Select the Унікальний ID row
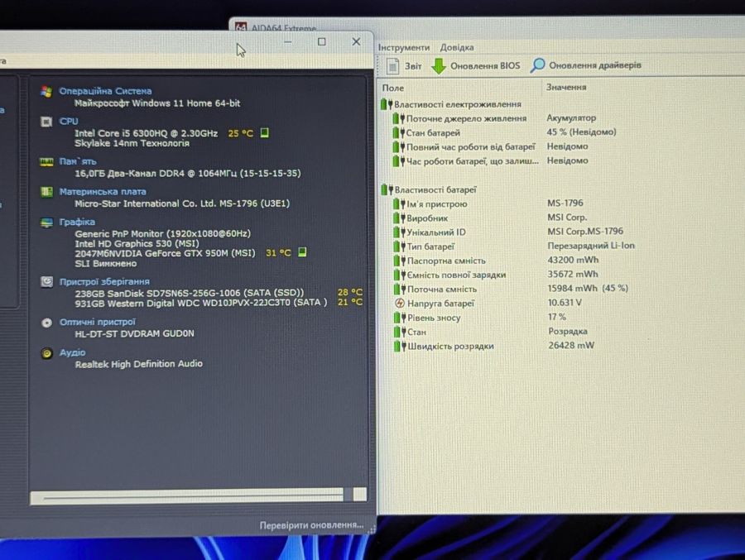Screen dimensions: 745x560 [508, 232]
